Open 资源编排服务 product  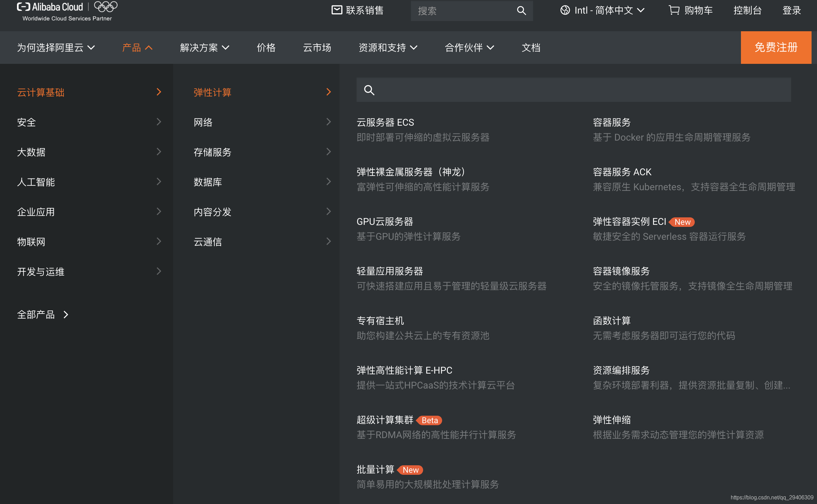pyautogui.click(x=621, y=370)
